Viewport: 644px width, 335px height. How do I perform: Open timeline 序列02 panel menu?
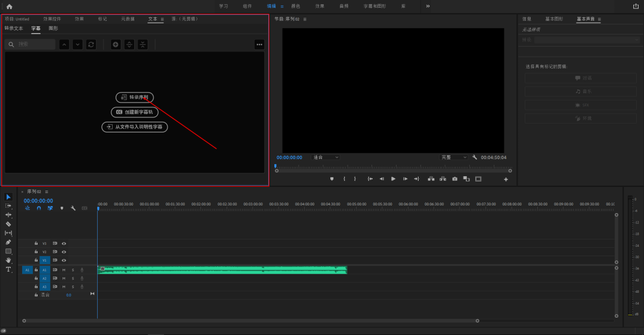click(x=47, y=192)
